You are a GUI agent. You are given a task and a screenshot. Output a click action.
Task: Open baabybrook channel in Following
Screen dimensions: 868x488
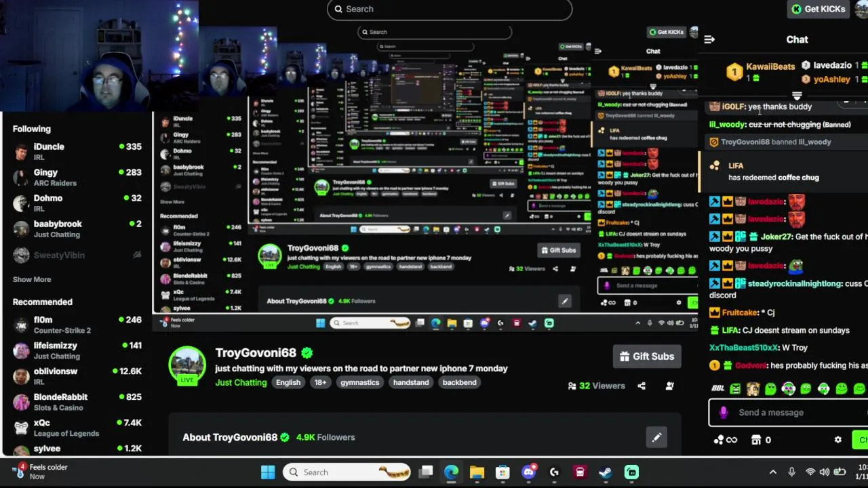[x=77, y=228]
